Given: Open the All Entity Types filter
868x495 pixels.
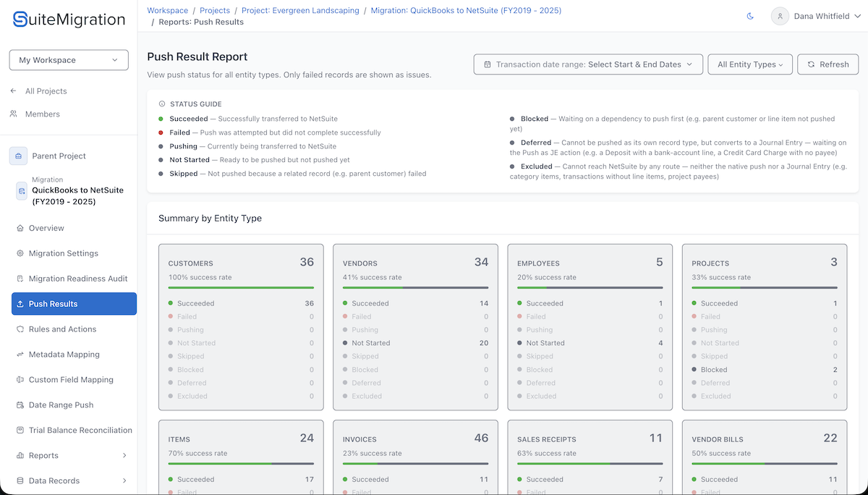Looking at the screenshot, I should click(x=750, y=64).
